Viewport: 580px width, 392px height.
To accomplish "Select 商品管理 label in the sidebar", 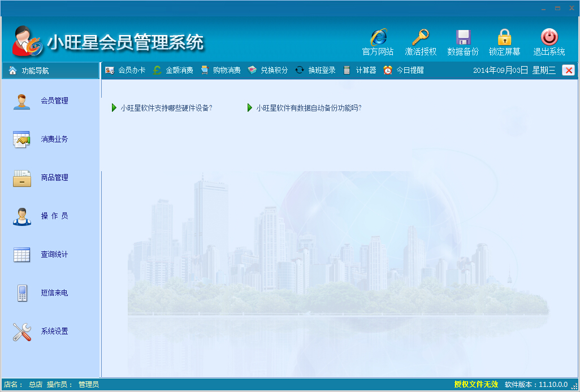I will pos(54,178).
